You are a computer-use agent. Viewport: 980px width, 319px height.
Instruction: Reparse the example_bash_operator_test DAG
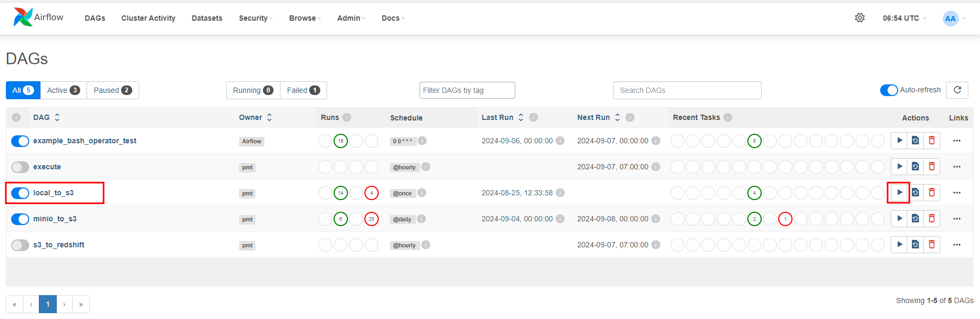pos(915,141)
